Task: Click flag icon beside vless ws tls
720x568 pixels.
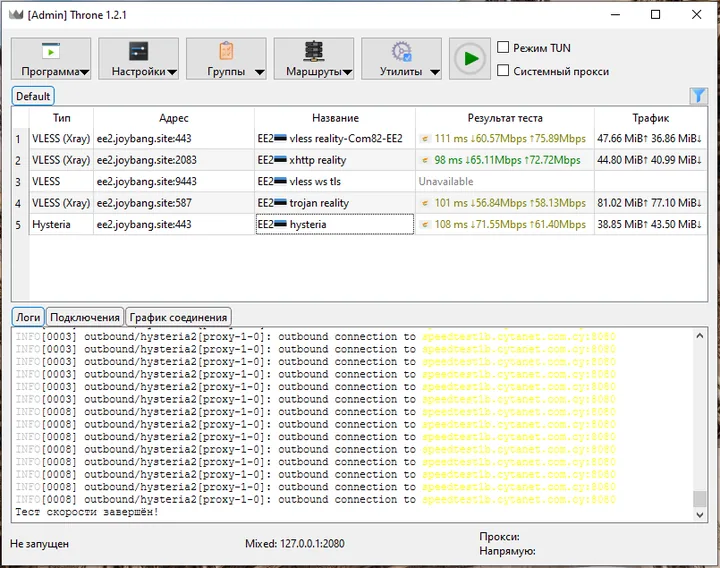Action: coord(280,181)
